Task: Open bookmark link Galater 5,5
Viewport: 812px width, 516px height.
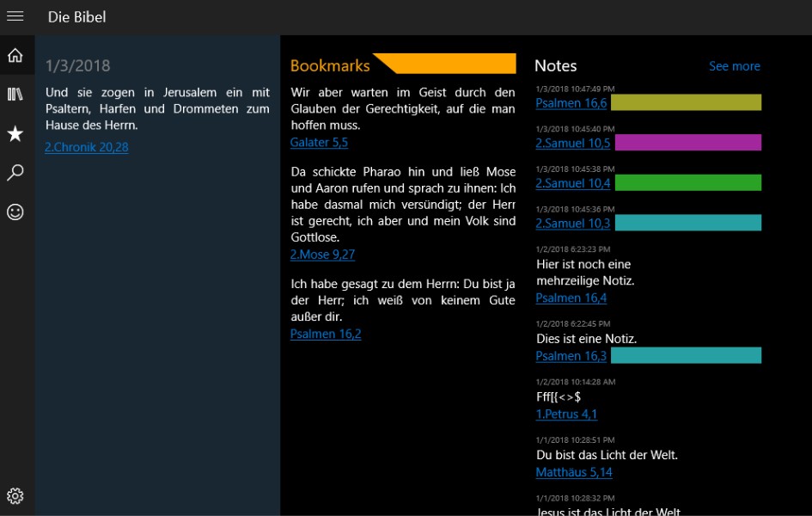Action: pyautogui.click(x=319, y=143)
